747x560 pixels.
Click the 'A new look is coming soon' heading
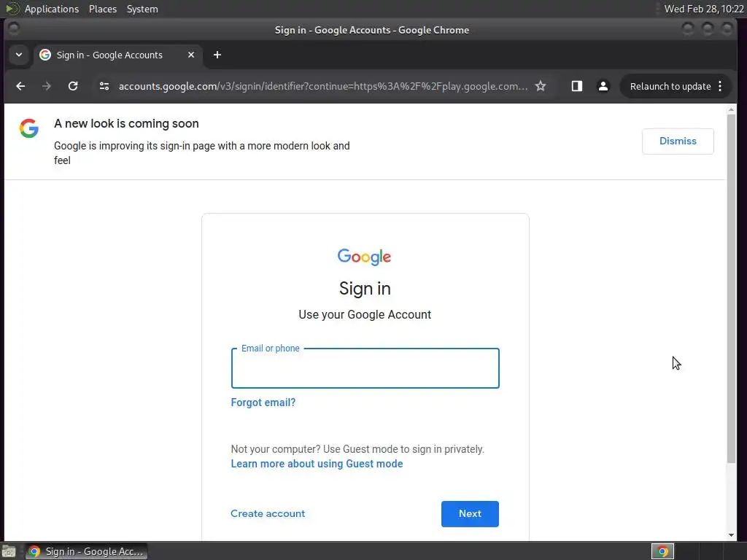pyautogui.click(x=126, y=124)
